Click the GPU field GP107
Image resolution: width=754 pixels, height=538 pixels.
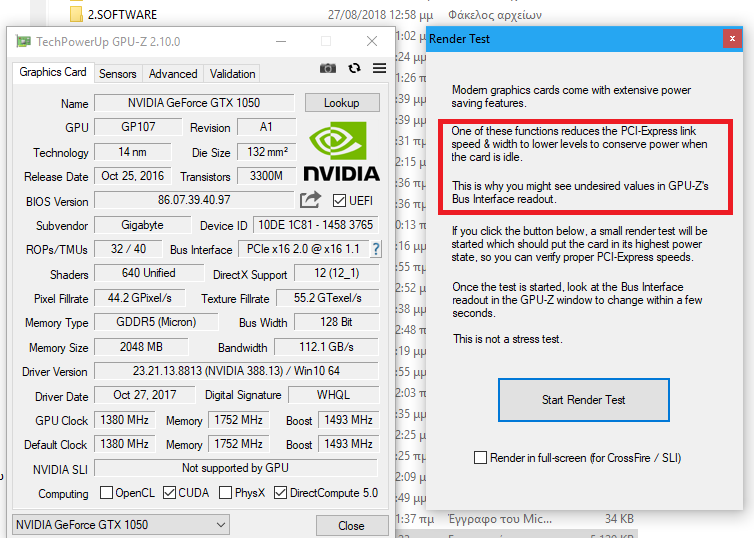[138, 127]
